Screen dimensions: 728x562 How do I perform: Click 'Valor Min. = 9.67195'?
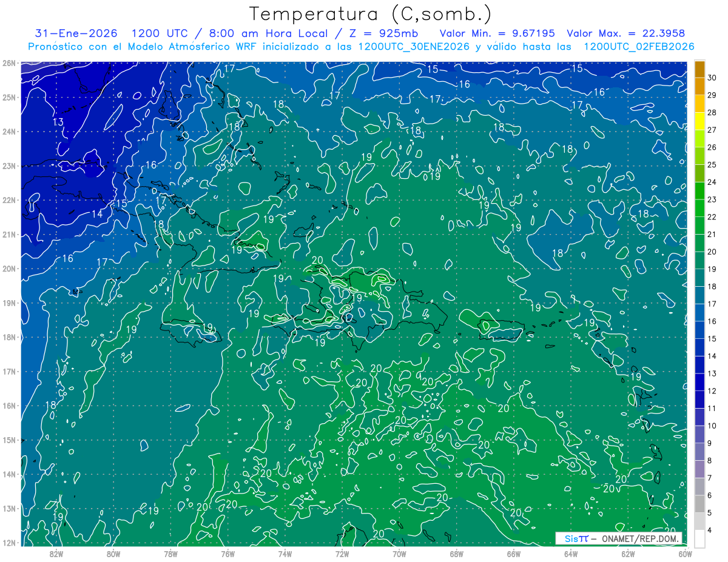[497, 33]
